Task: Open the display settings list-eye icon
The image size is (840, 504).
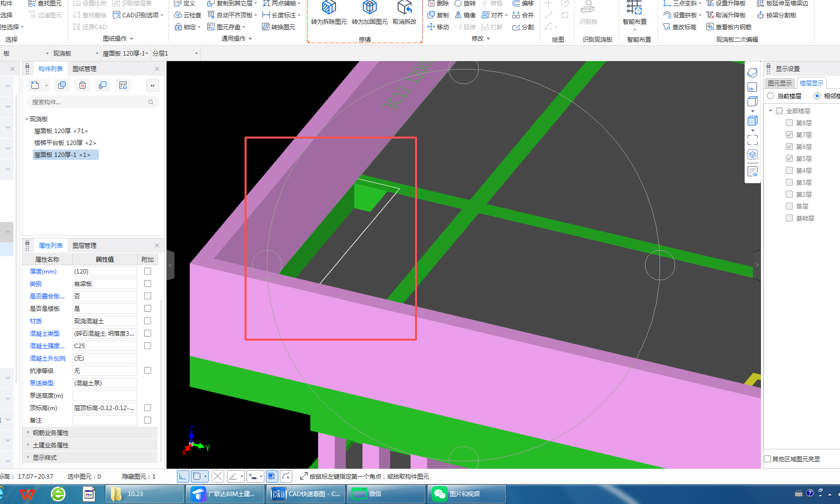Action: [753, 172]
